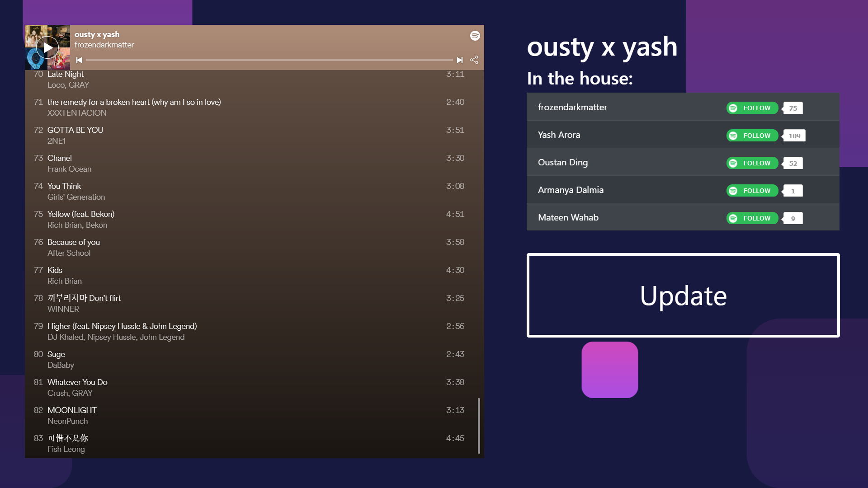This screenshot has height=488, width=868.
Task: Play track 80 Suge by DaBaby
Action: click(56, 354)
